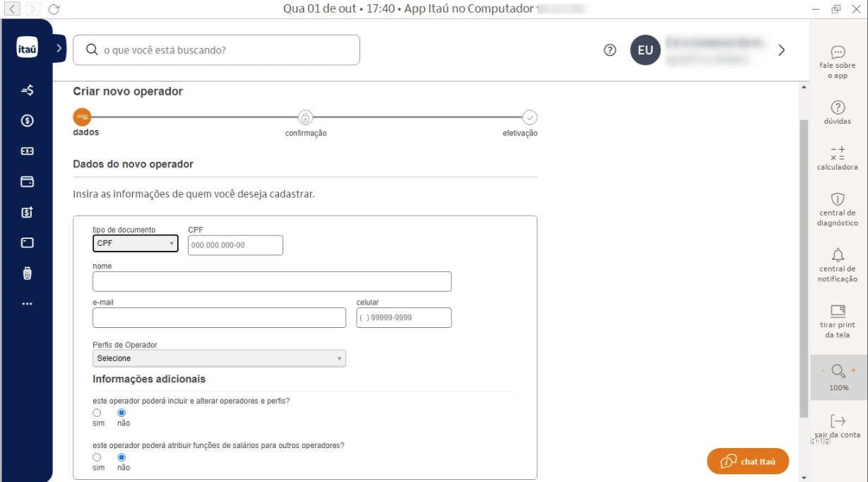This screenshot has width=868, height=482.
Task: Open the calculadora tool icon
Action: (838, 153)
